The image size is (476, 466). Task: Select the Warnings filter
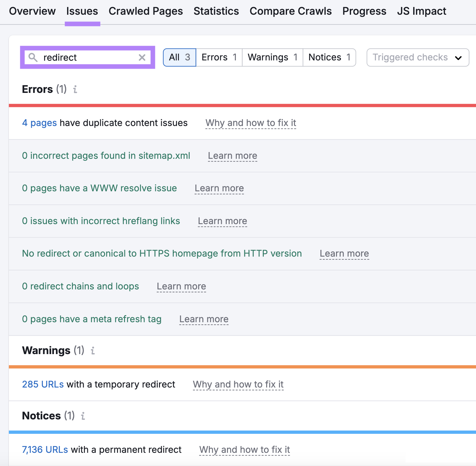pyautogui.click(x=272, y=57)
